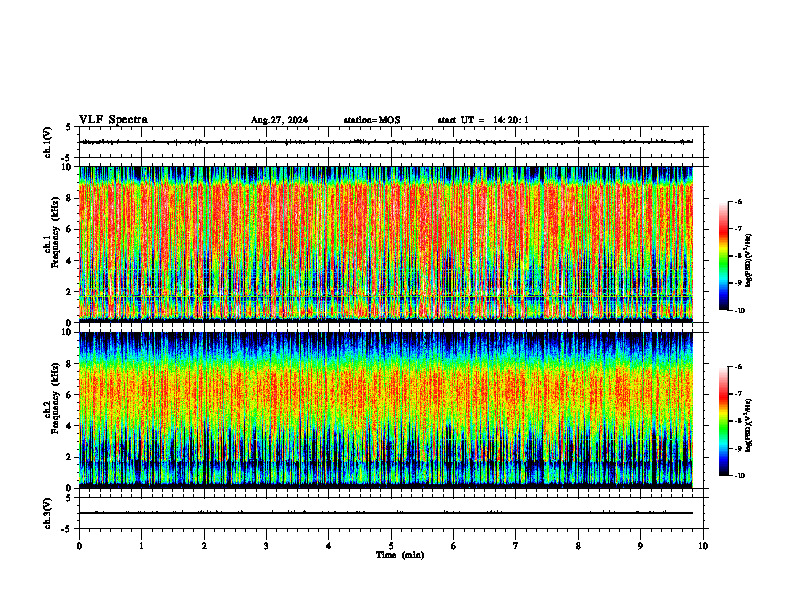Click time axis tick label 6

coord(454,546)
